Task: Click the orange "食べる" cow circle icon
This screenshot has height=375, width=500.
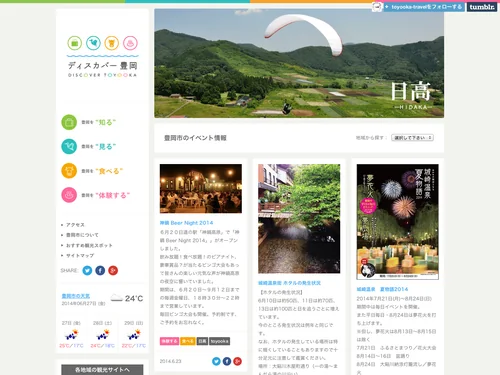Action: pos(69,171)
